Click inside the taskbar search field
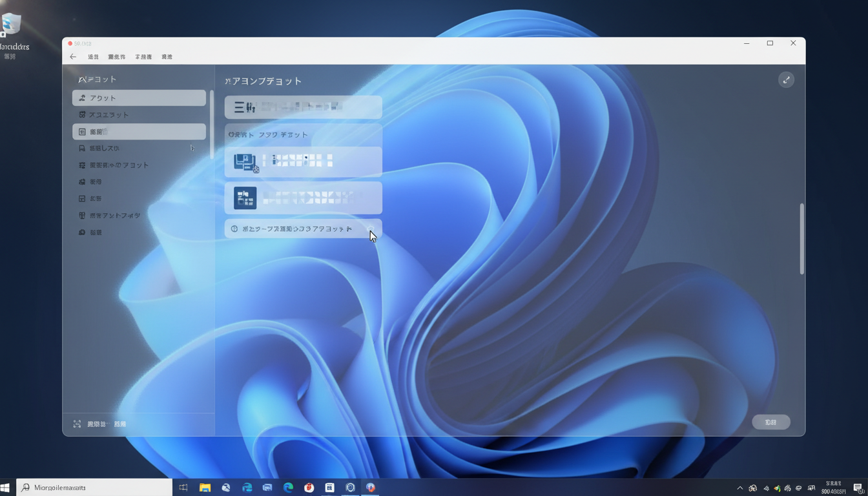This screenshot has width=868, height=496. pyautogui.click(x=90, y=488)
